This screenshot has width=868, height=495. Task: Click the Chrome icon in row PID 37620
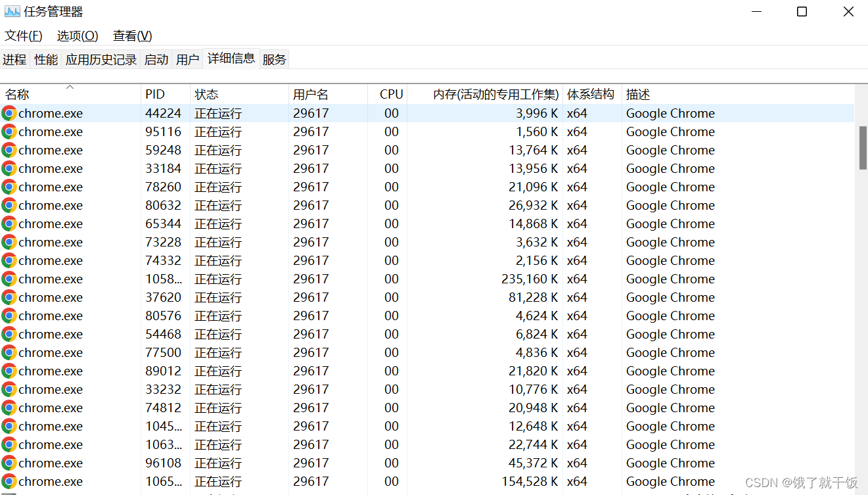9,297
